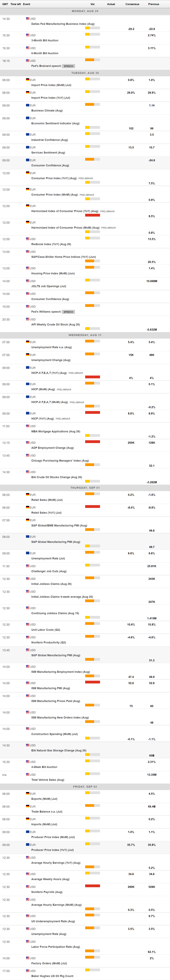This screenshot has height=980, width=170.
Task: Click the red volatility bar for ADP Employment Change
Action: pyautogui.click(x=93, y=442)
